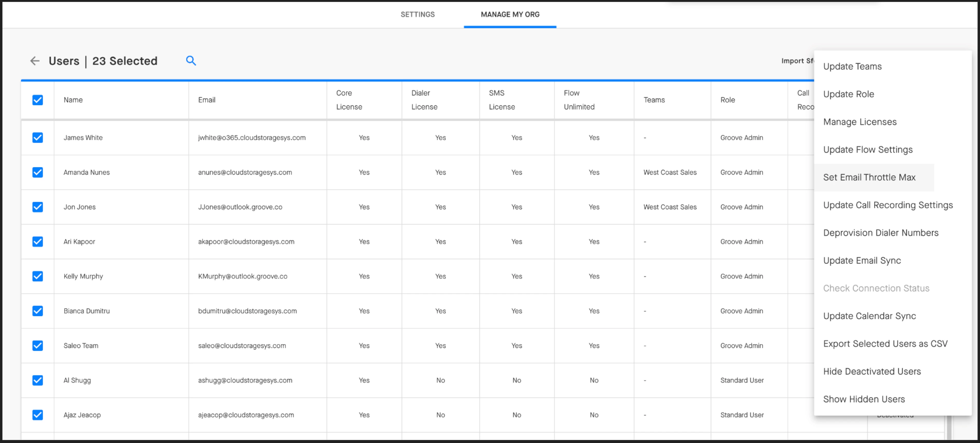Select Update Call Recording Settings
The height and width of the screenshot is (443, 980).
888,205
